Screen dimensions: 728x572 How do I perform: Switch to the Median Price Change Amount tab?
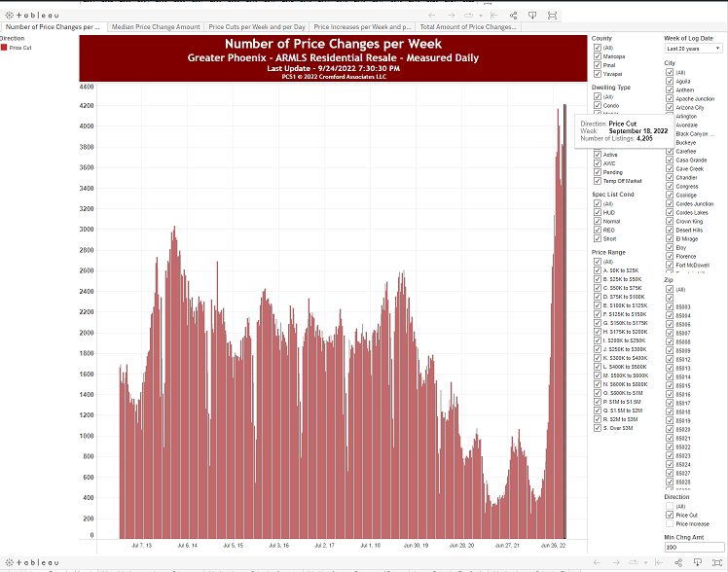[x=155, y=27]
